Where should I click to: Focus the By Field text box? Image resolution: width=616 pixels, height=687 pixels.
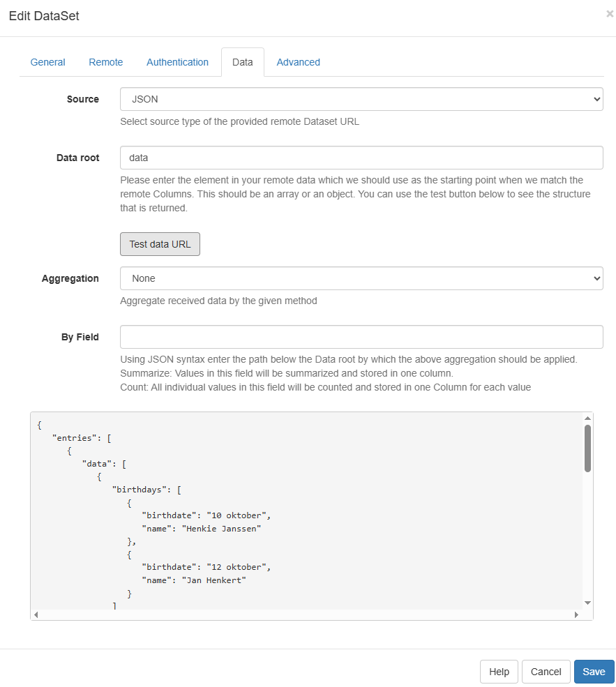361,337
